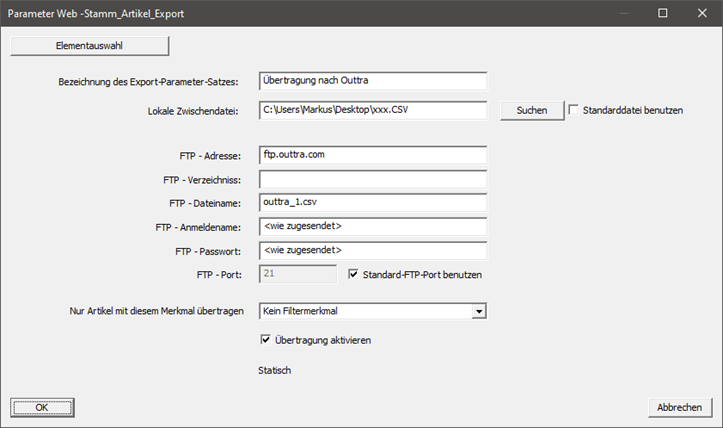The image size is (723, 428).
Task: Confirm the dialog with OK
Action: (42, 407)
